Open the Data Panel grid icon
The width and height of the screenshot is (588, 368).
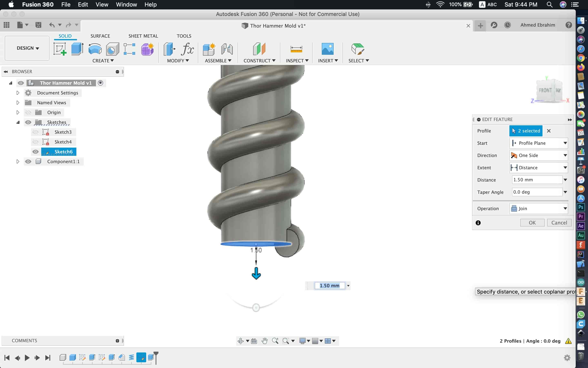[7, 25]
